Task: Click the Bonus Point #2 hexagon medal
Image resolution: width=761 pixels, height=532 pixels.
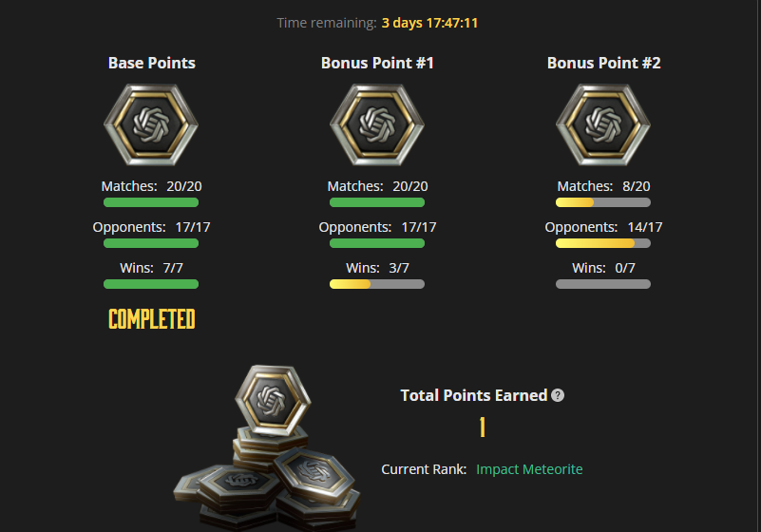Action: click(x=603, y=124)
